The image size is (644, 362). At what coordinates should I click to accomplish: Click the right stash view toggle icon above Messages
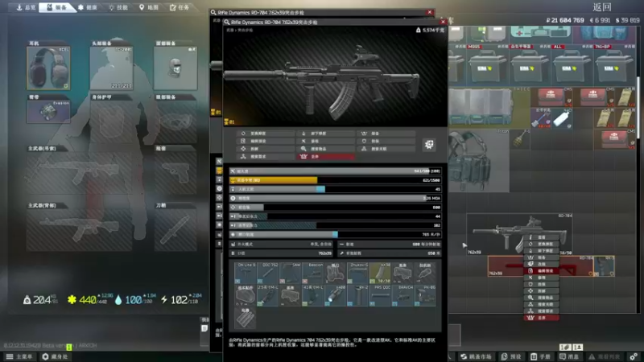click(577, 348)
